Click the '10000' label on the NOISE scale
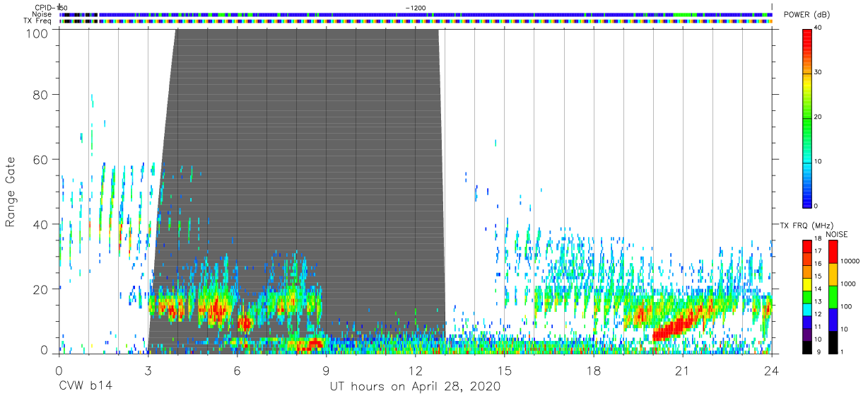868x401 pixels. pos(849,262)
